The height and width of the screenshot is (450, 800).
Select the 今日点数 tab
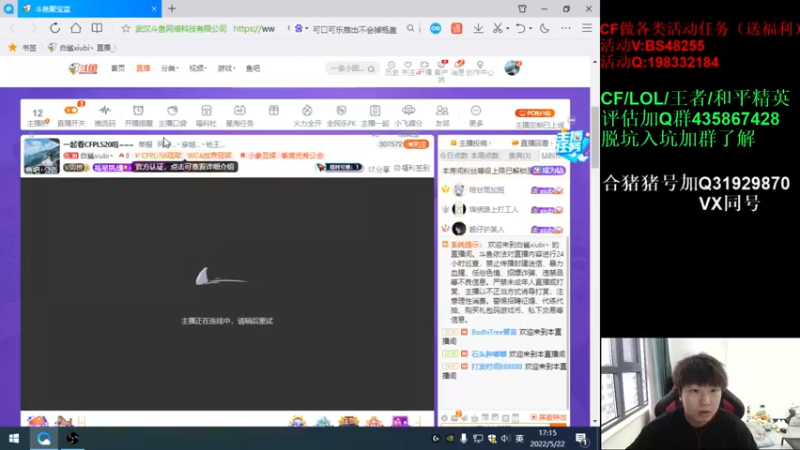coord(454,156)
